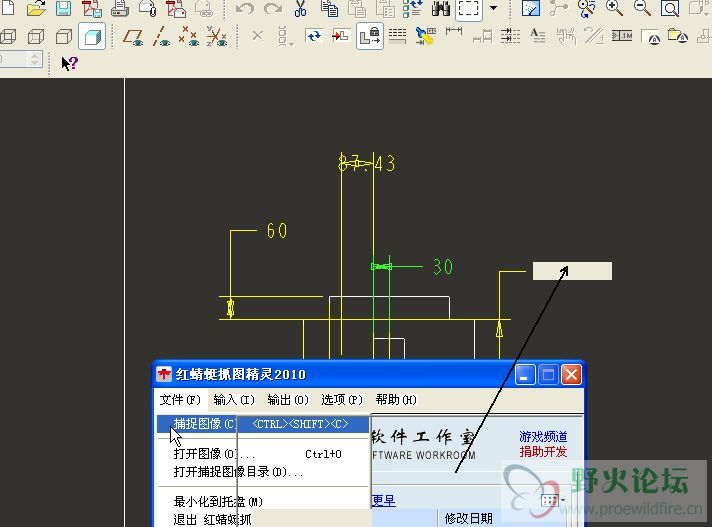
Task: Click the 修改日期 column header
Action: point(469,518)
